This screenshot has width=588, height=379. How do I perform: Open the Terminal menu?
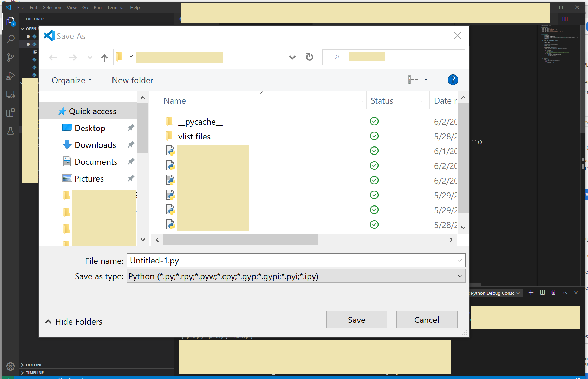click(116, 7)
